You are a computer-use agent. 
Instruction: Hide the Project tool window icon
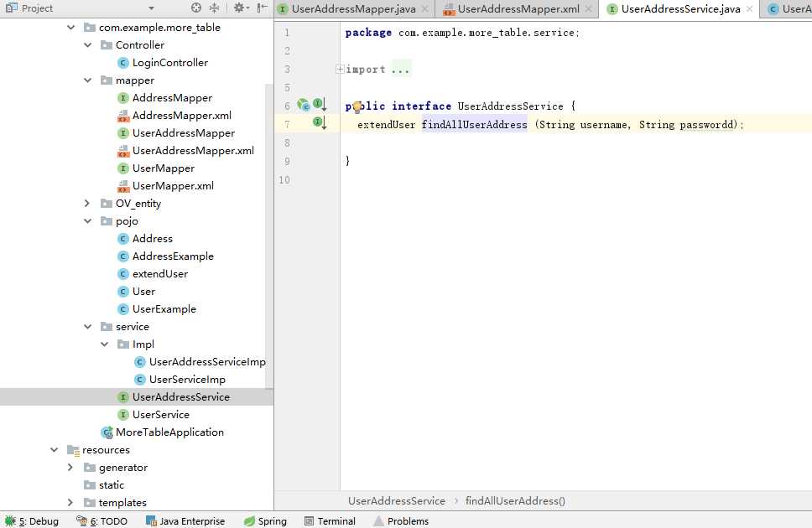(262, 8)
